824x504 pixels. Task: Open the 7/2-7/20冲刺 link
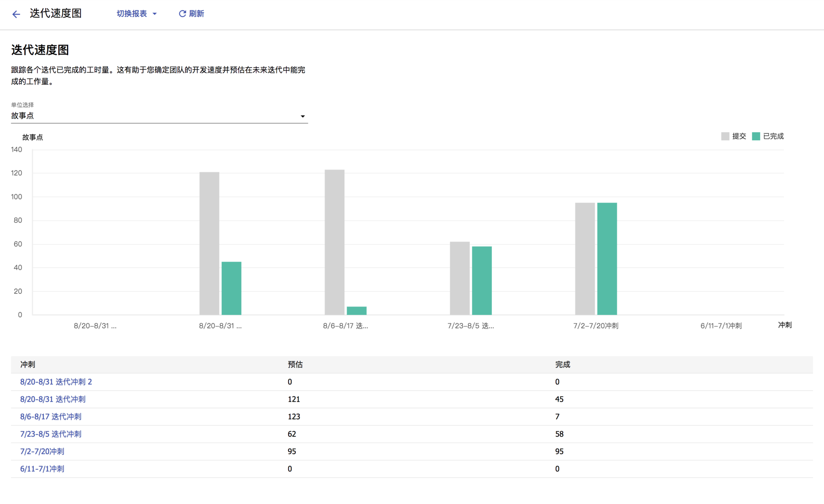(x=42, y=451)
